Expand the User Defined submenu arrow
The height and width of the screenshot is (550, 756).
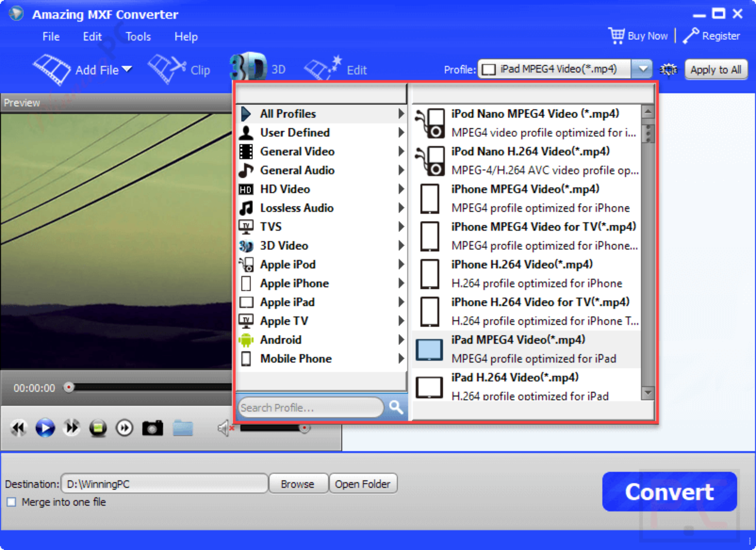(x=401, y=132)
